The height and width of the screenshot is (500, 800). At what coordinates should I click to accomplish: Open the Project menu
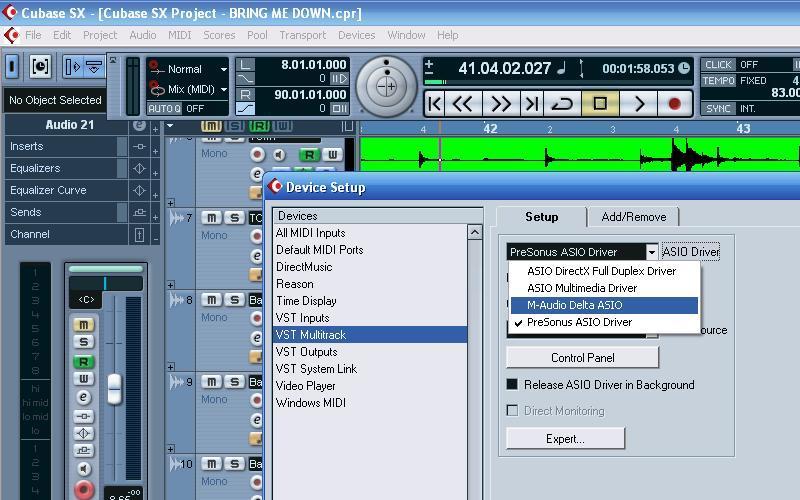[100, 35]
